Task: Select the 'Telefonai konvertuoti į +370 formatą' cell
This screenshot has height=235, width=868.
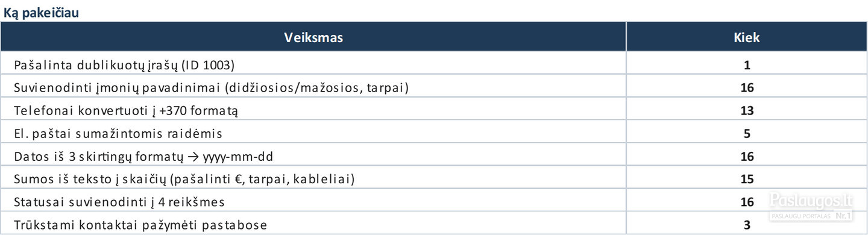Action: click(313, 110)
